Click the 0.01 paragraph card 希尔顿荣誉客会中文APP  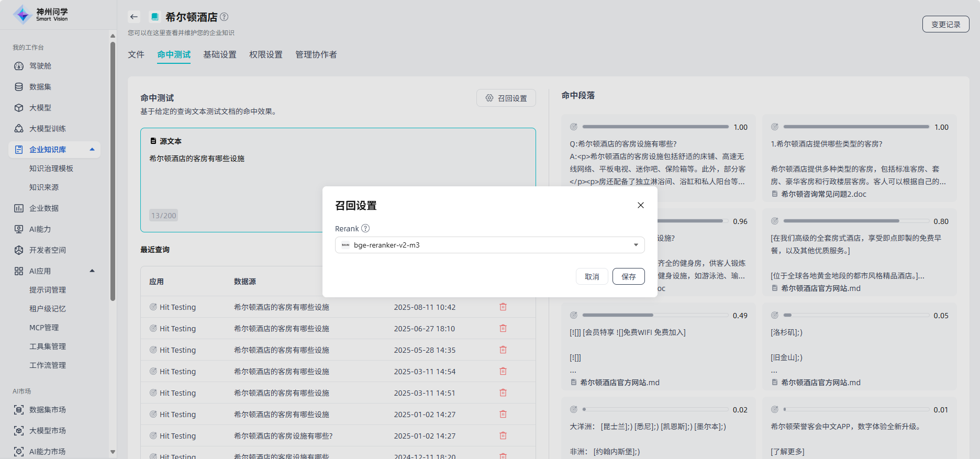point(860,428)
